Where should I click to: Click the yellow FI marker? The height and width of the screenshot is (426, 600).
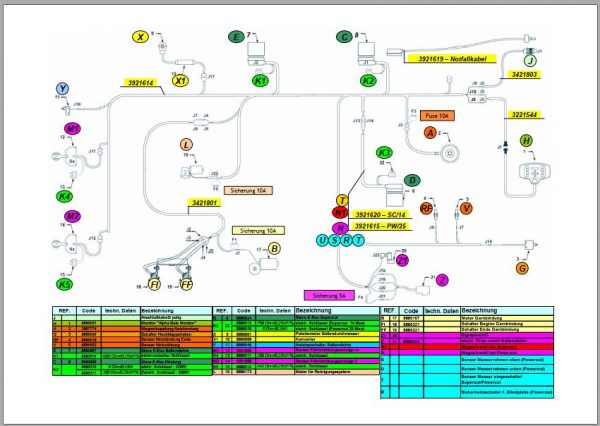pyautogui.click(x=154, y=285)
